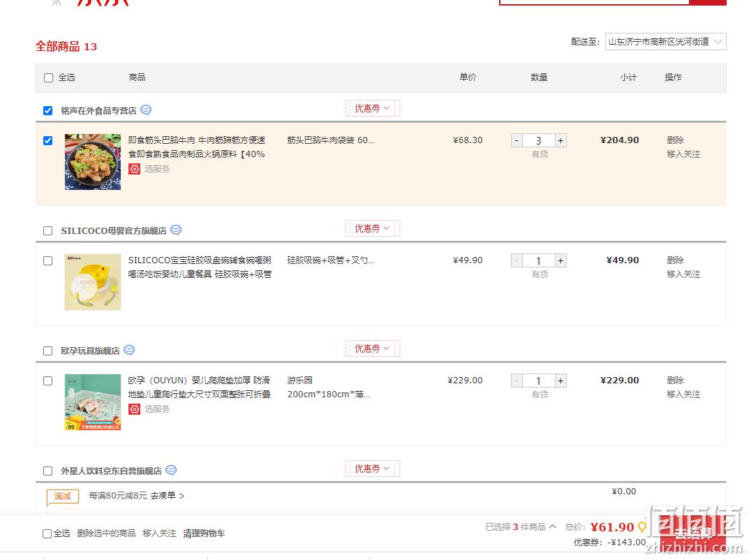Image resolution: width=749 pixels, height=560 pixels.
Task: Check the OUYUN crawling mat item checkbox
Action: 47,381
